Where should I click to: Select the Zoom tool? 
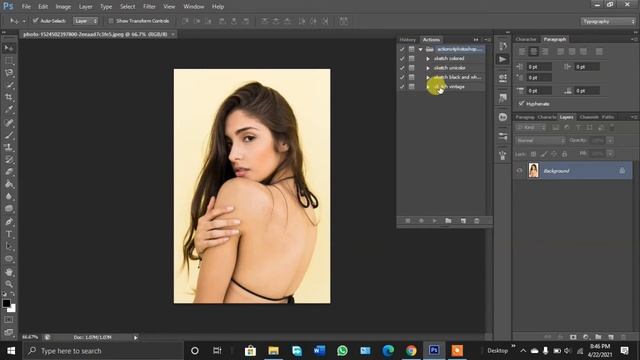click(x=9, y=284)
